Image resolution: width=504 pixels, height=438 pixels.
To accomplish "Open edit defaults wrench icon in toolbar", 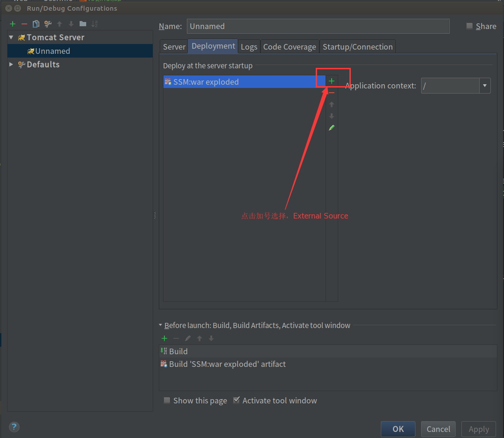I will point(48,24).
